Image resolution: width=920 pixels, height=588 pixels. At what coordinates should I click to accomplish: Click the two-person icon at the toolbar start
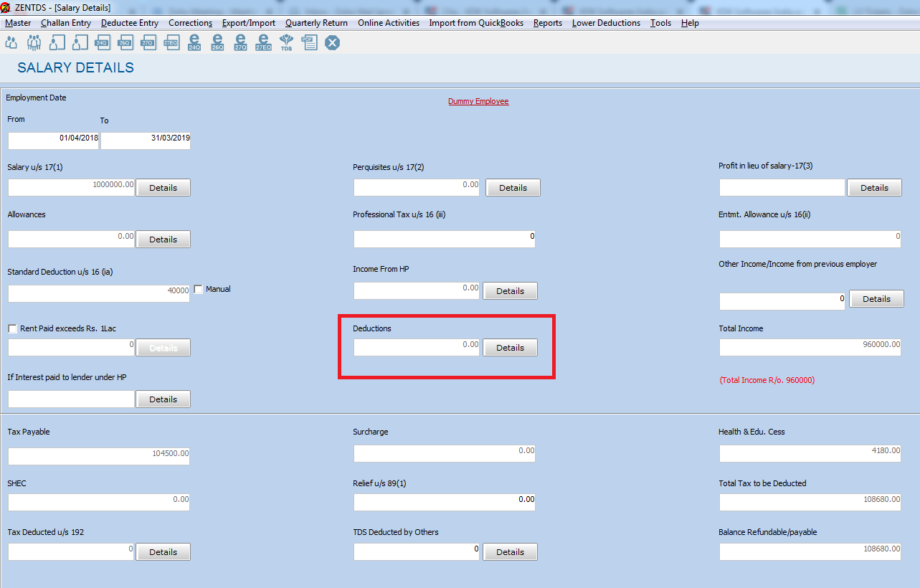pyautogui.click(x=11, y=43)
